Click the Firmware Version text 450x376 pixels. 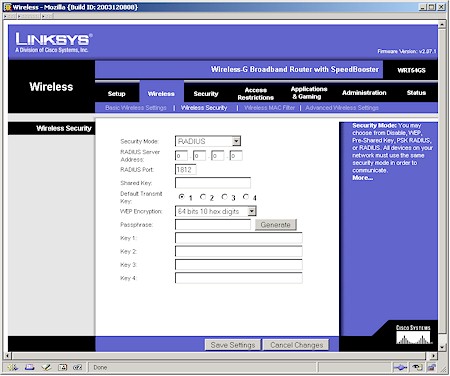coord(407,51)
